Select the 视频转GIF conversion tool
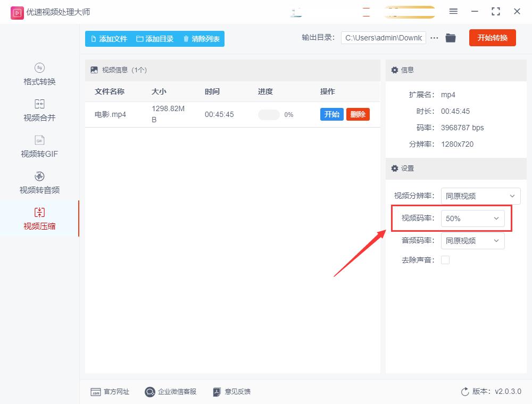The height and width of the screenshot is (404, 532). 39,146
